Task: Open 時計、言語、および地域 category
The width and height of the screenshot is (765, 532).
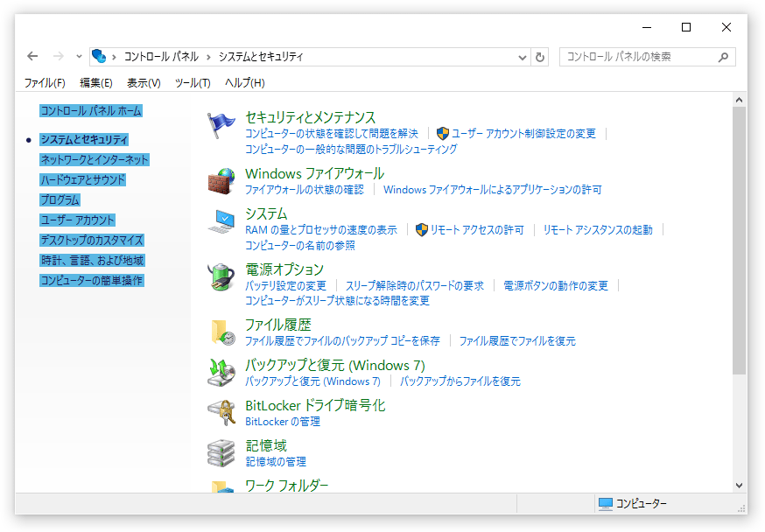Action: [x=92, y=261]
